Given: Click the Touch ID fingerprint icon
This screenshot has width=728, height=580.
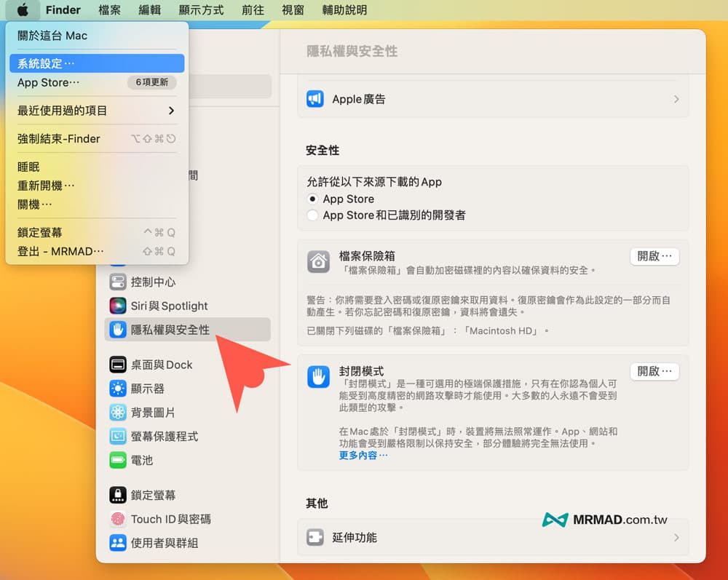Looking at the screenshot, I should click(x=117, y=519).
